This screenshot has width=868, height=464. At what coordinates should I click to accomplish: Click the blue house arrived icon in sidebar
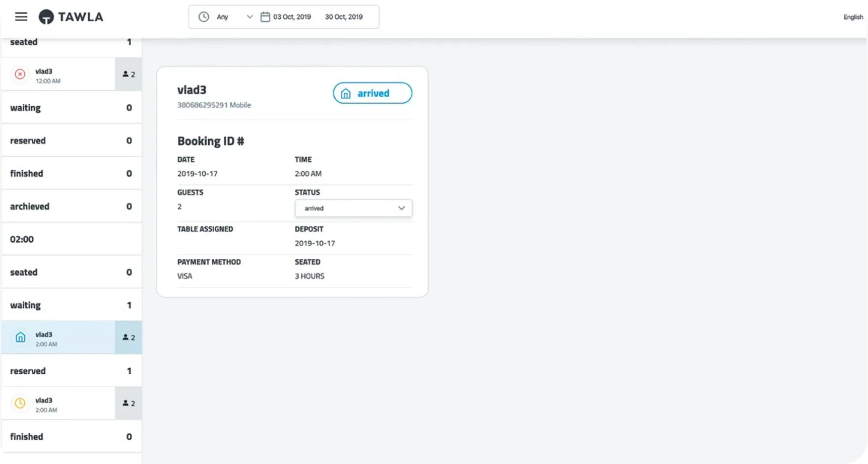point(20,338)
